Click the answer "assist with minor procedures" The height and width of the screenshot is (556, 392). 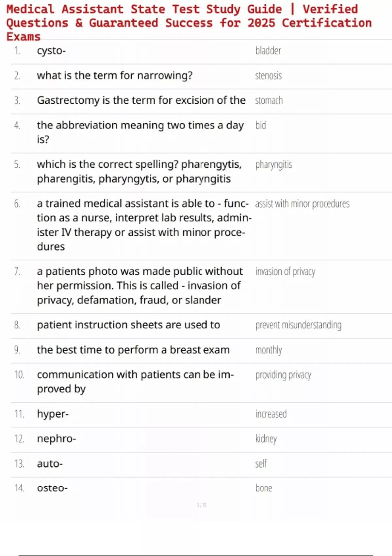(x=302, y=204)
